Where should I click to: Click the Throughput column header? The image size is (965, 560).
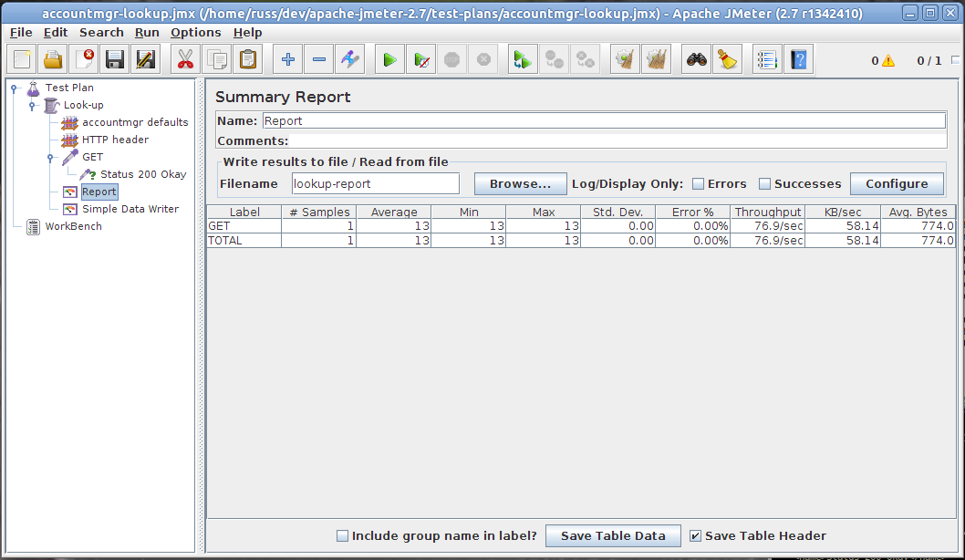coord(768,212)
